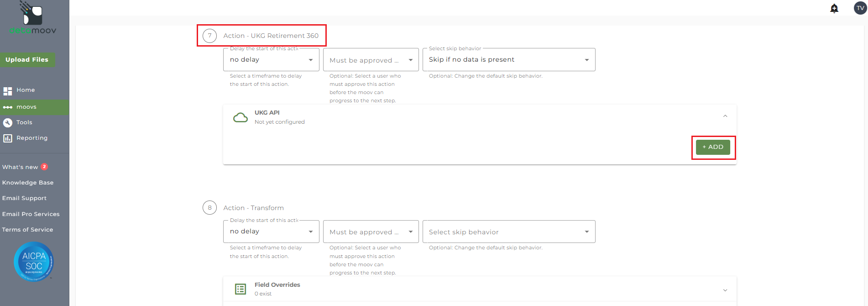
Task: Click the green ADD button
Action: click(713, 147)
